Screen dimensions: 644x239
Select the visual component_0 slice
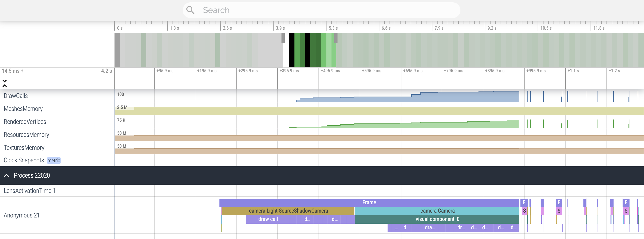click(x=437, y=219)
